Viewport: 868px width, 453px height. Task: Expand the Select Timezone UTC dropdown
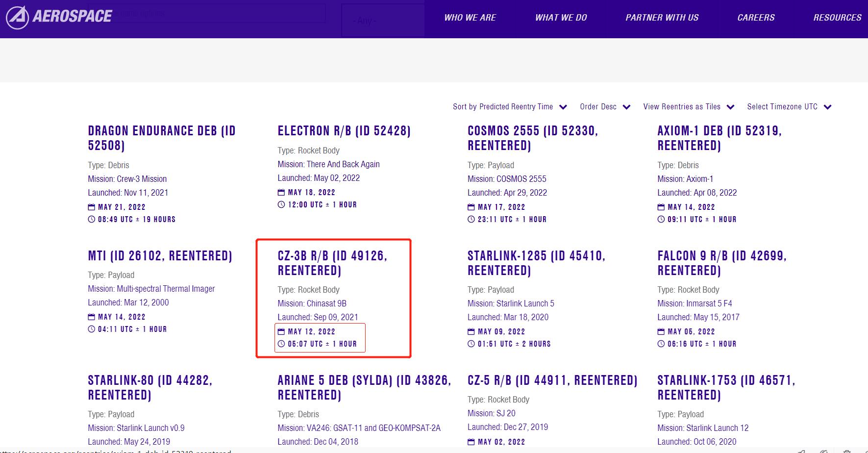tap(789, 107)
